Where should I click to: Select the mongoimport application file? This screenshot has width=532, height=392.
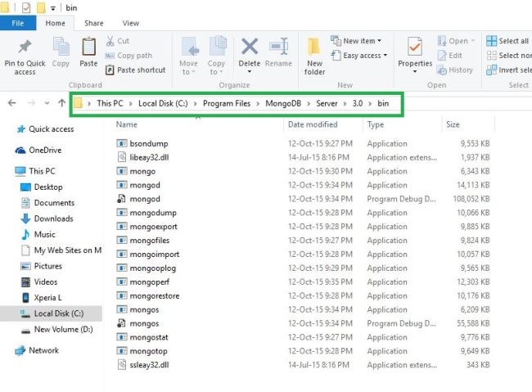pyautogui.click(x=155, y=255)
